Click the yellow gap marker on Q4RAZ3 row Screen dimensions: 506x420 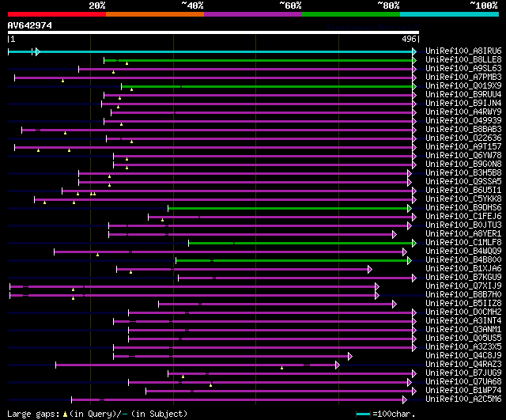point(281,368)
